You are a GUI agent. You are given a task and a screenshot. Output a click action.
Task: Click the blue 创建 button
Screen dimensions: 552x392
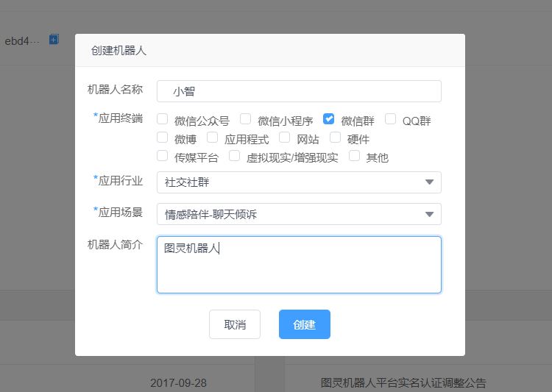tap(304, 324)
